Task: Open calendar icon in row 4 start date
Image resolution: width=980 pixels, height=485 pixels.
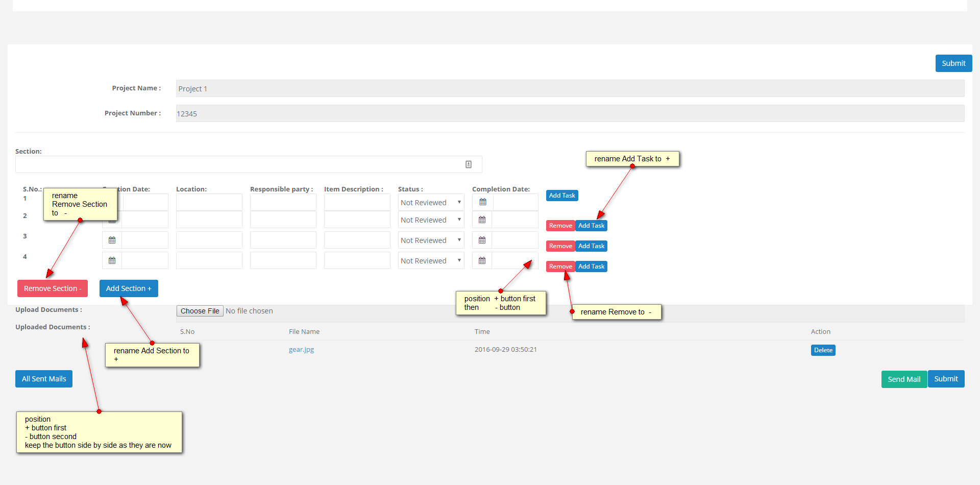Action: [112, 261]
